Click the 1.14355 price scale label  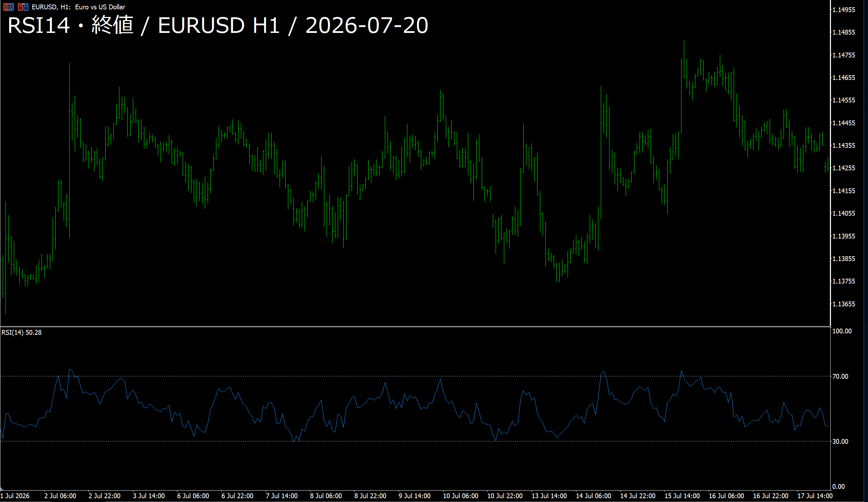(x=844, y=145)
